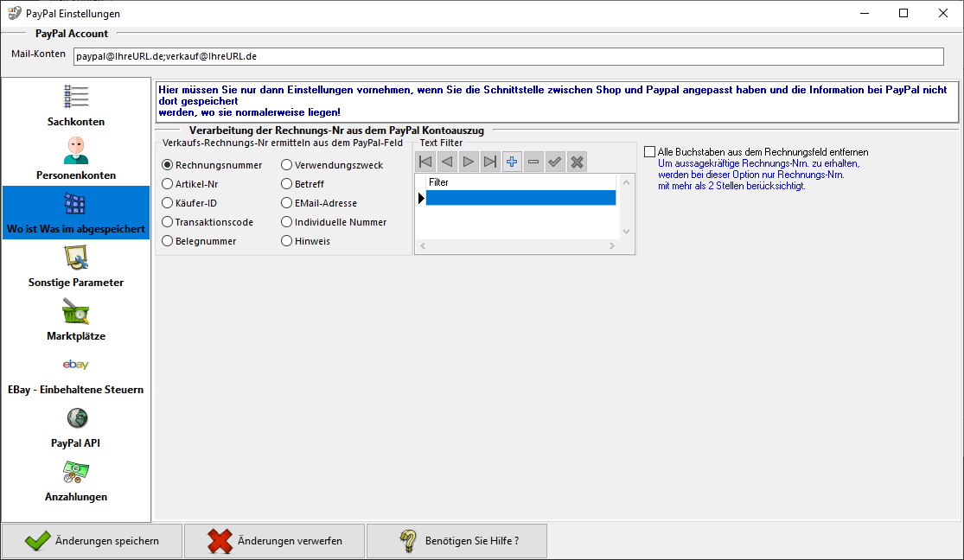Select the Transaktionscode radio button
964x560 pixels.
tap(168, 222)
